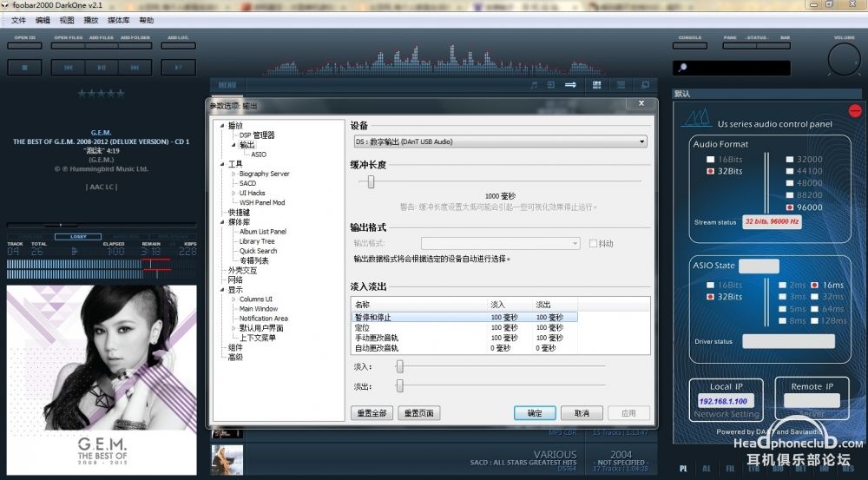
Task: Select the 44100 sample rate option
Action: (790, 171)
